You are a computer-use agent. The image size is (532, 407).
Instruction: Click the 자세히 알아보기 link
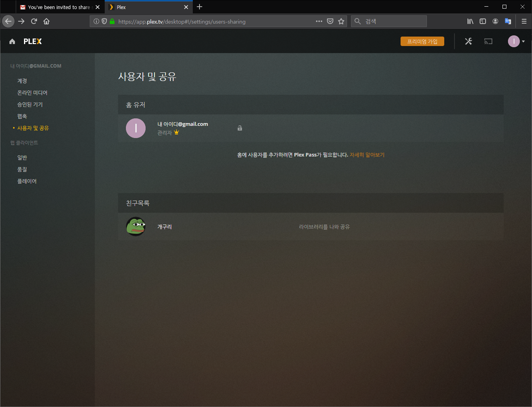[367, 155]
